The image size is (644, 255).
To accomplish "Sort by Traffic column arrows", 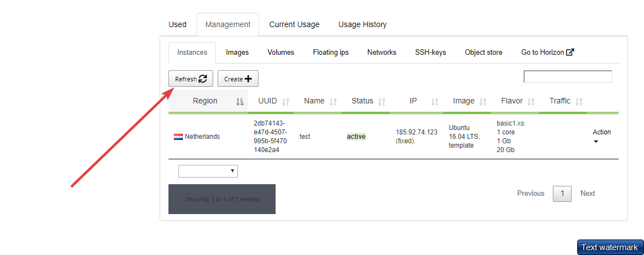I will point(579,101).
